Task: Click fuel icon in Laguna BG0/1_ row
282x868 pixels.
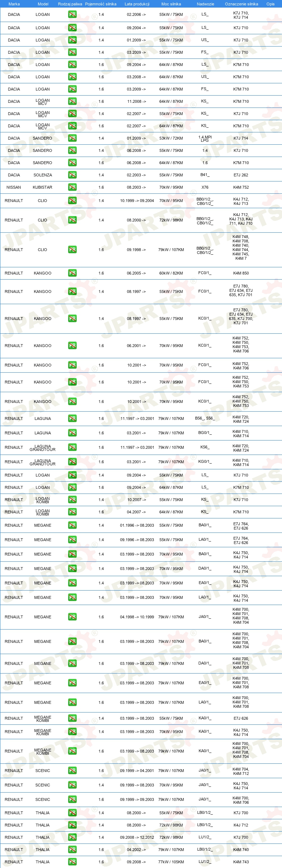Action: [x=72, y=433]
